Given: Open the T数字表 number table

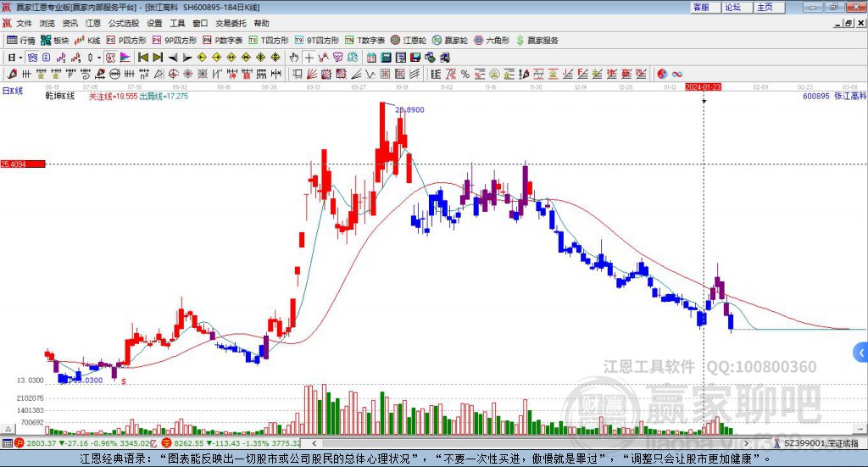Looking at the screenshot, I should click(364, 41).
